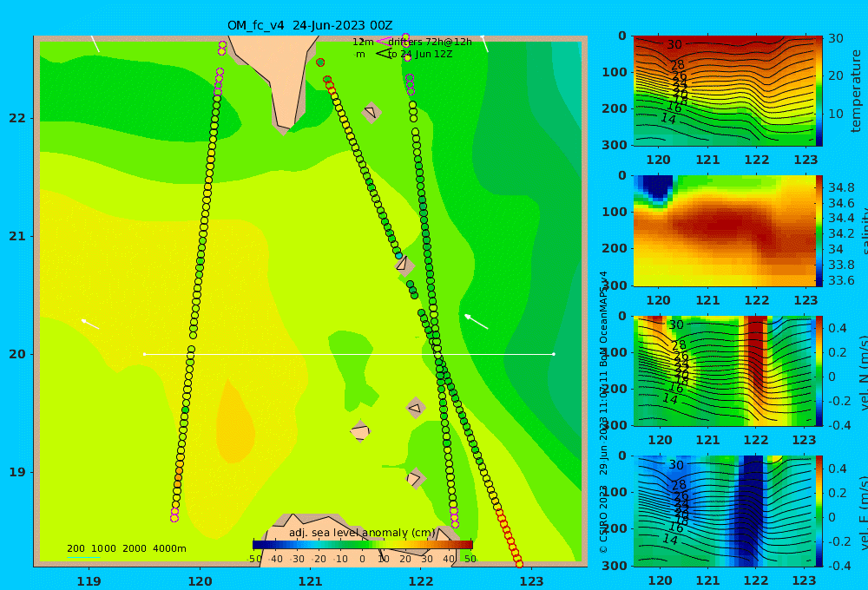Click the 'drifters 72h@12h' legend text

click(430, 42)
